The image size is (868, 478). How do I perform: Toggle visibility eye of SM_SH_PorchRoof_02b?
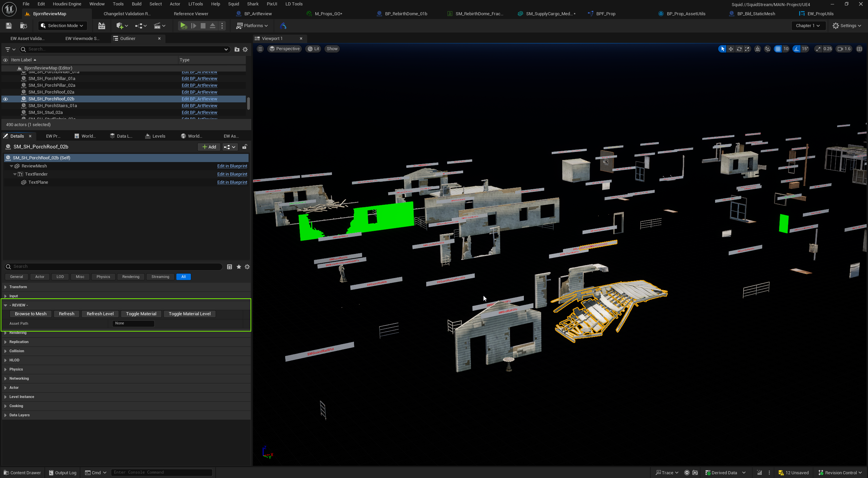click(x=5, y=99)
